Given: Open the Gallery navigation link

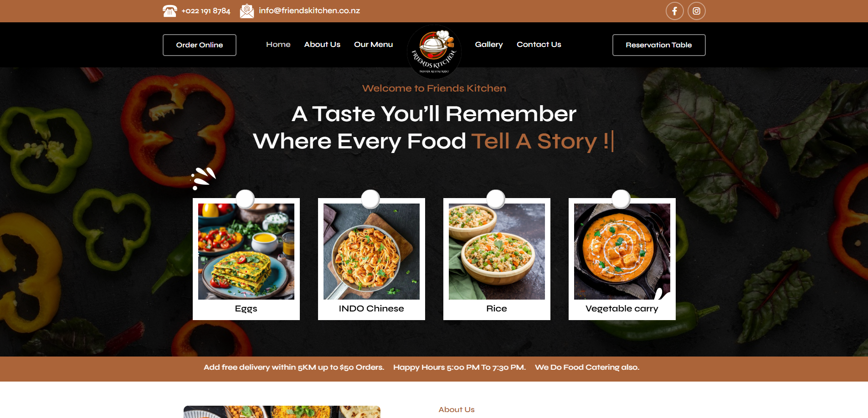Looking at the screenshot, I should (489, 45).
